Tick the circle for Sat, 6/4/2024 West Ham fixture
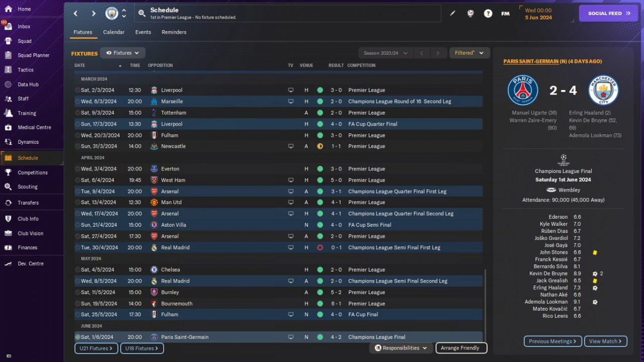Screen dimensions: 644x362 (x=77, y=180)
